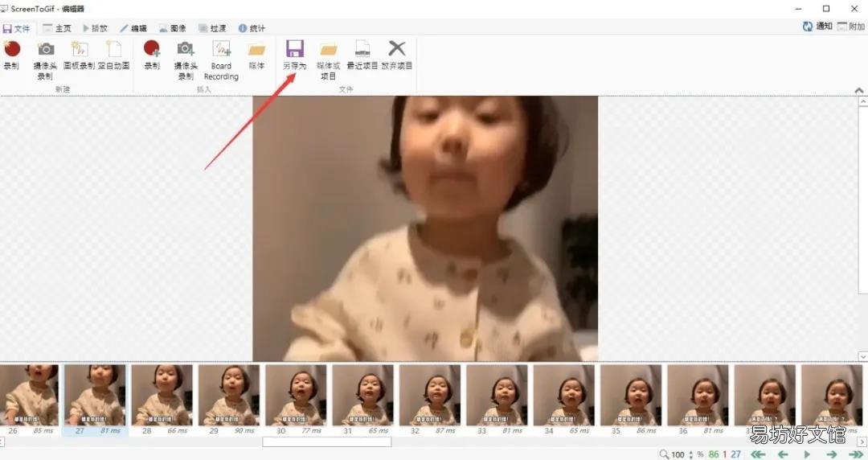Play the animation preview
This screenshot has height=460, width=868.
[807, 454]
